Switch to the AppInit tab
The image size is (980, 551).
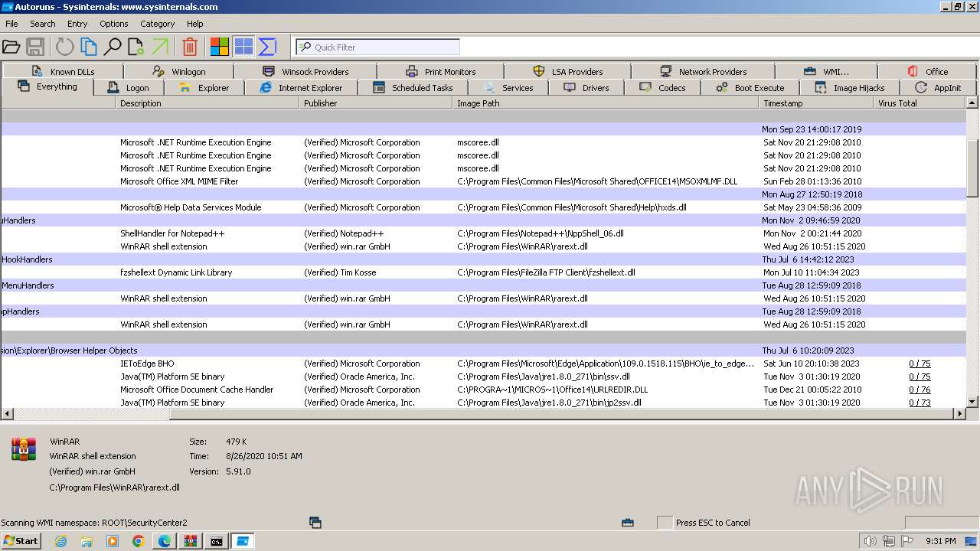(937, 87)
